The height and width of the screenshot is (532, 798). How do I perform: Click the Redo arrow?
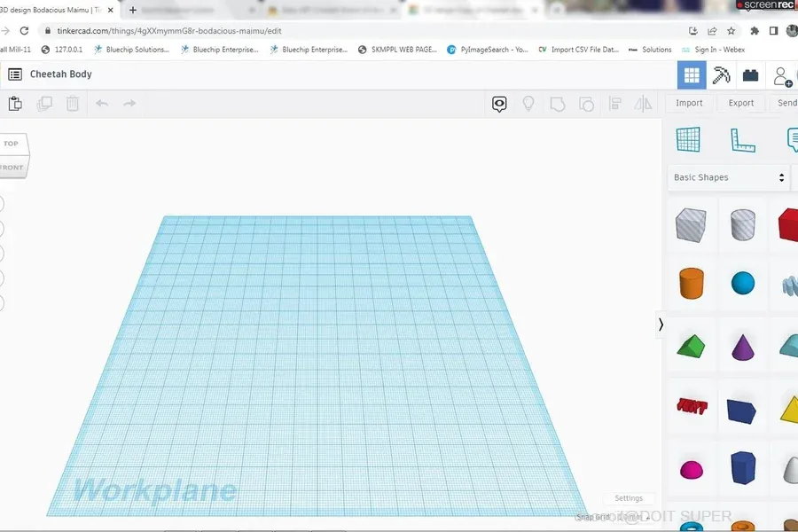pos(129,104)
